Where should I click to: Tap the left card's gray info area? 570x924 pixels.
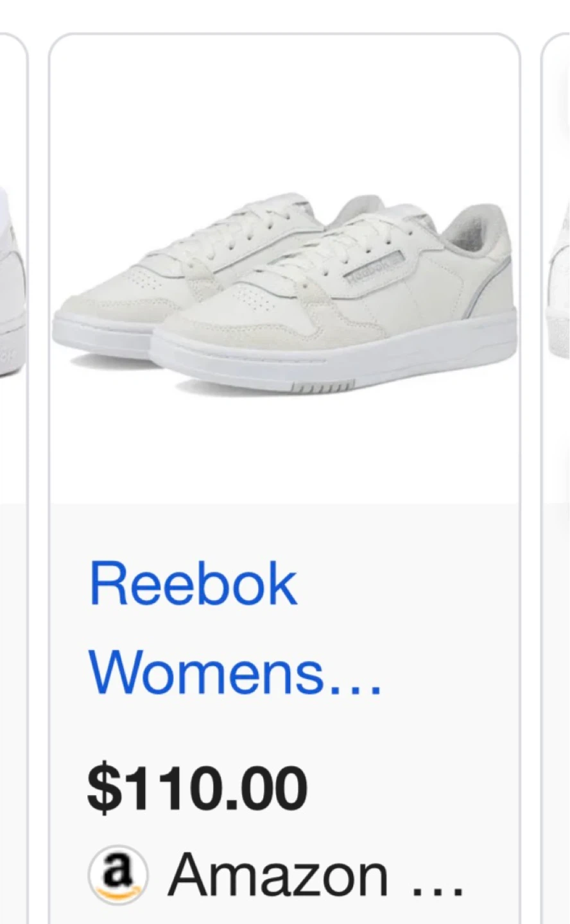[13, 714]
